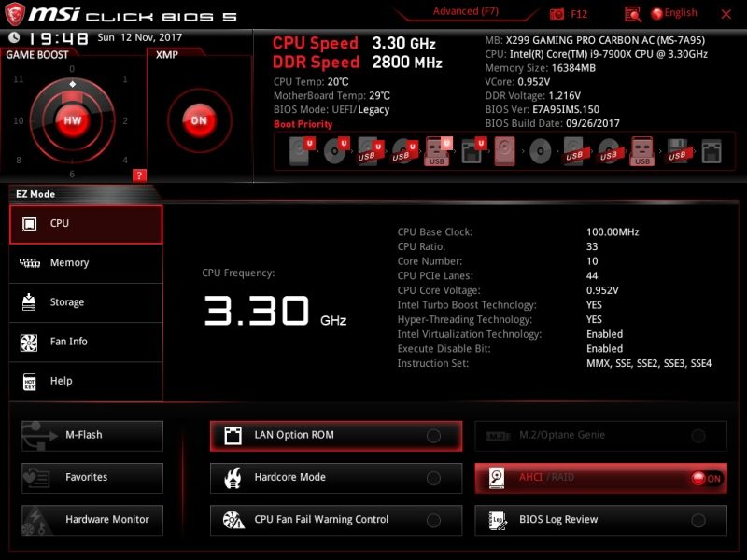Enable the LAN Option ROM toggle
Image resolution: width=747 pixels, height=560 pixels.
point(433,436)
